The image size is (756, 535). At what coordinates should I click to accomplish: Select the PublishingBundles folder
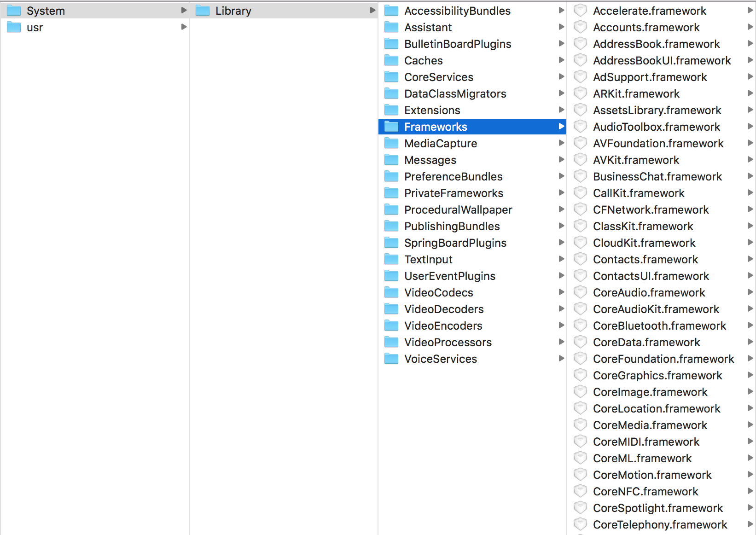[x=472, y=226]
